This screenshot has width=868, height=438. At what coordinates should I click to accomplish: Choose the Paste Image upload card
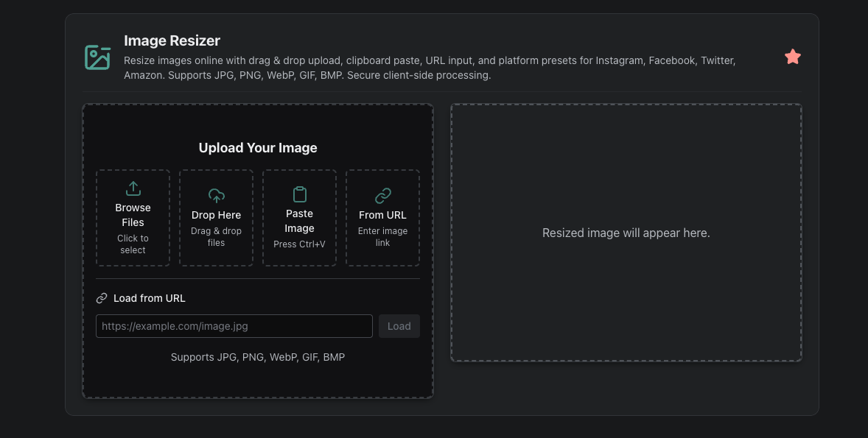click(299, 218)
